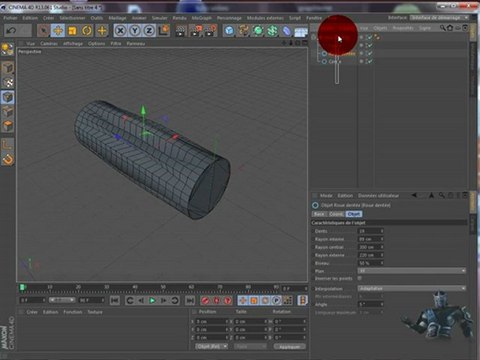Switch to the Coord. tab
The height and width of the screenshot is (360, 480).
click(336, 214)
